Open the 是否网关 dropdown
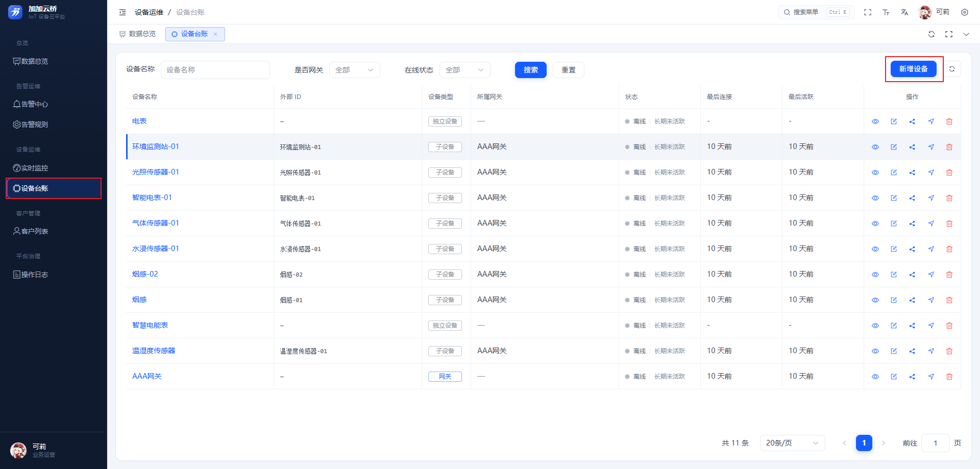The image size is (980, 469). (355, 70)
